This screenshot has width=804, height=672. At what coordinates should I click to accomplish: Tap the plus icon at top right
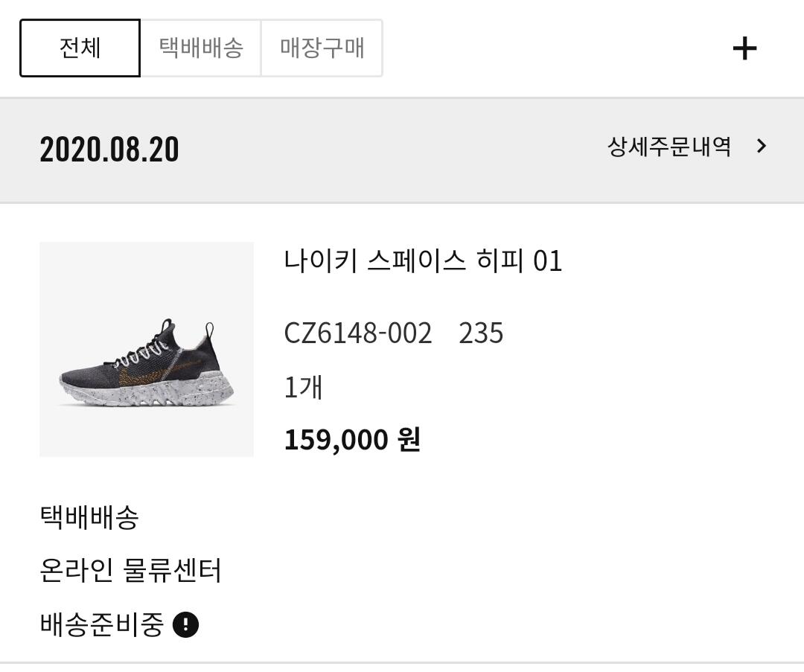tap(744, 49)
